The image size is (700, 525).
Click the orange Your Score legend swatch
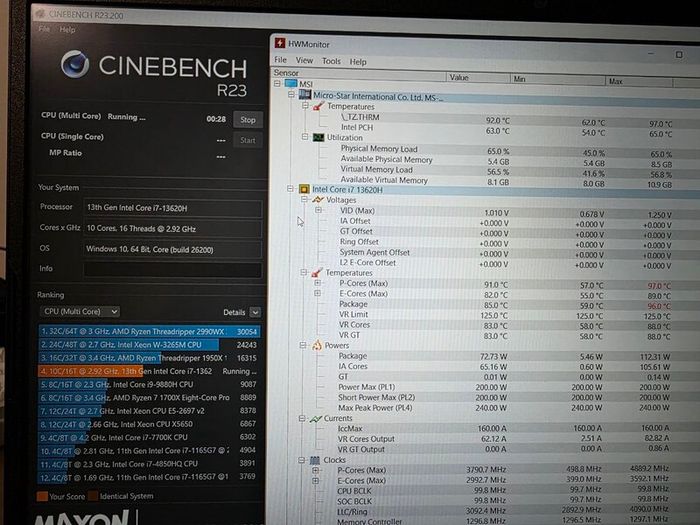pyautogui.click(x=42, y=496)
